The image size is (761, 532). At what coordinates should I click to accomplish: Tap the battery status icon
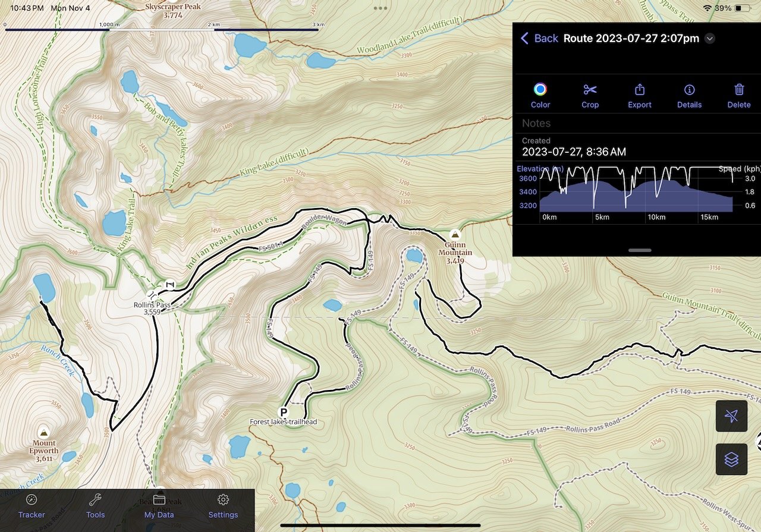(x=742, y=8)
